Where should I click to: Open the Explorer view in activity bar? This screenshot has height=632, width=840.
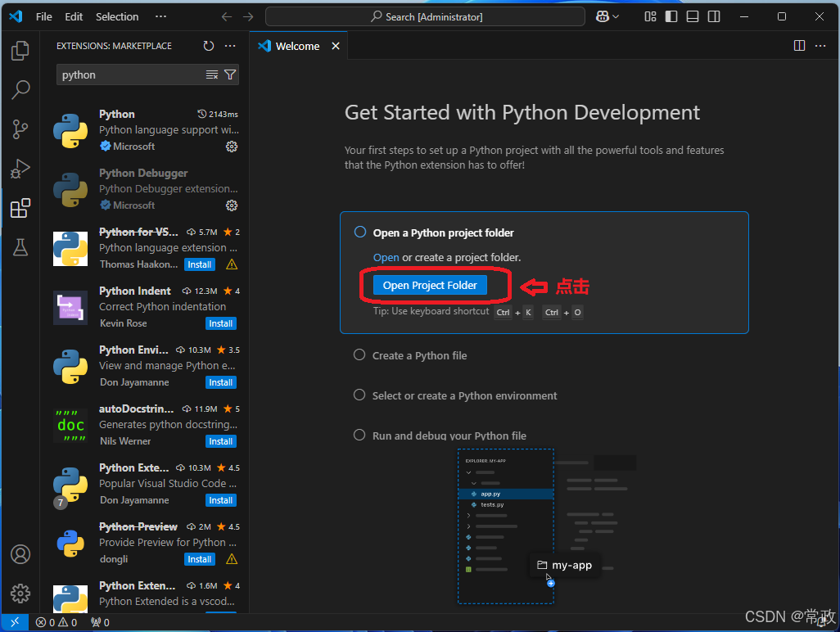(x=20, y=51)
